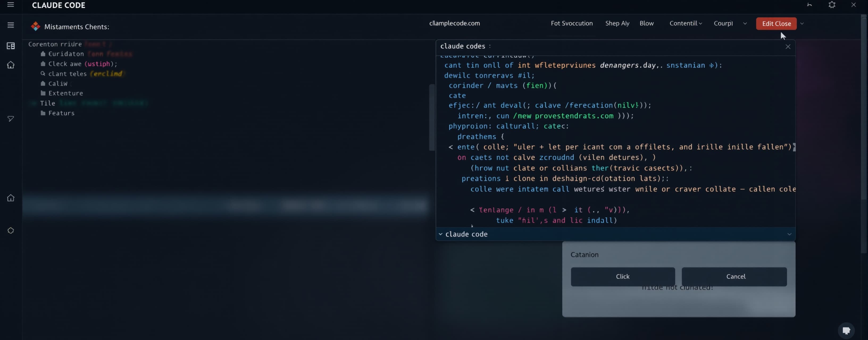
Task: Open the chevron right of Edit Close
Action: 802,24
